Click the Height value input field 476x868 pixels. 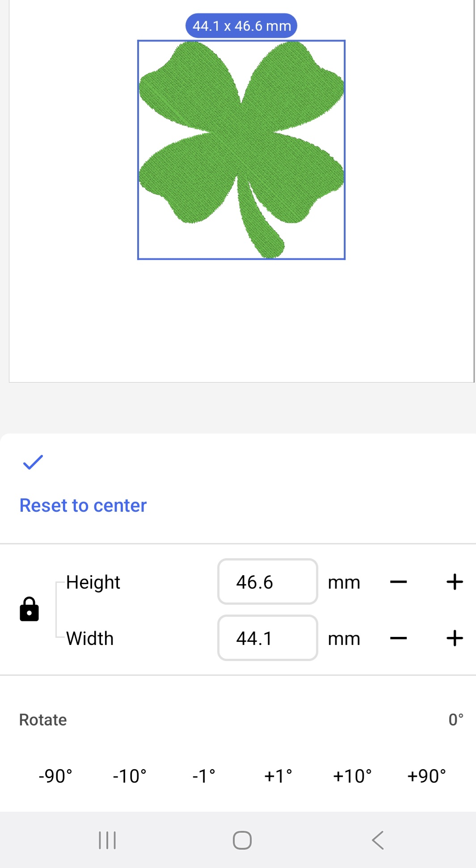[267, 582]
